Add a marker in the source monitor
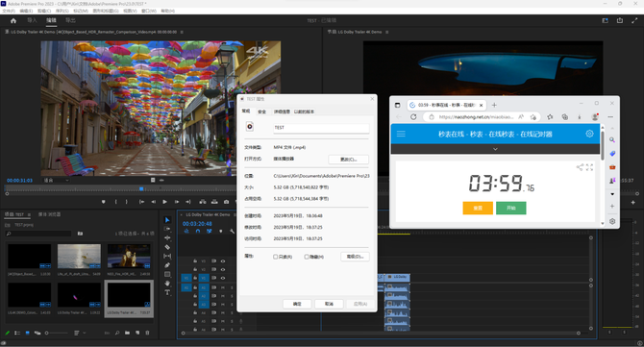The image size is (644, 347). coord(104,202)
